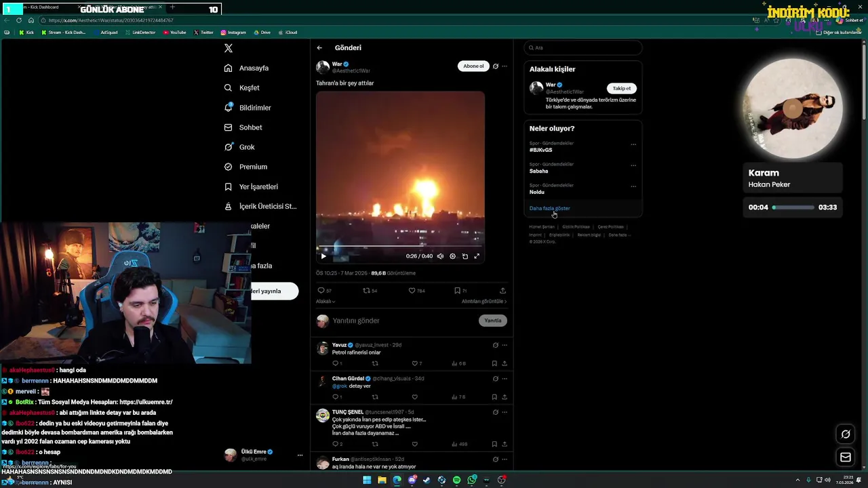
Task: Open the Premium menu item
Action: point(245,167)
